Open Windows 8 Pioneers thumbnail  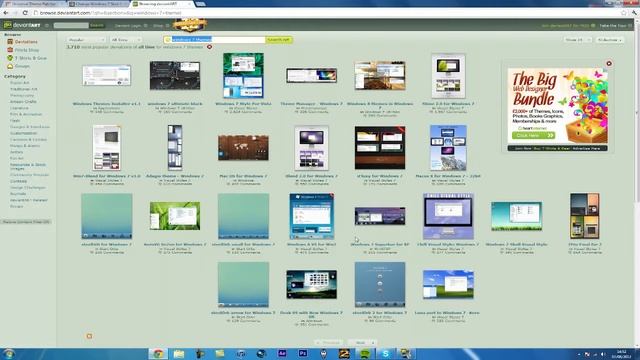point(380,76)
